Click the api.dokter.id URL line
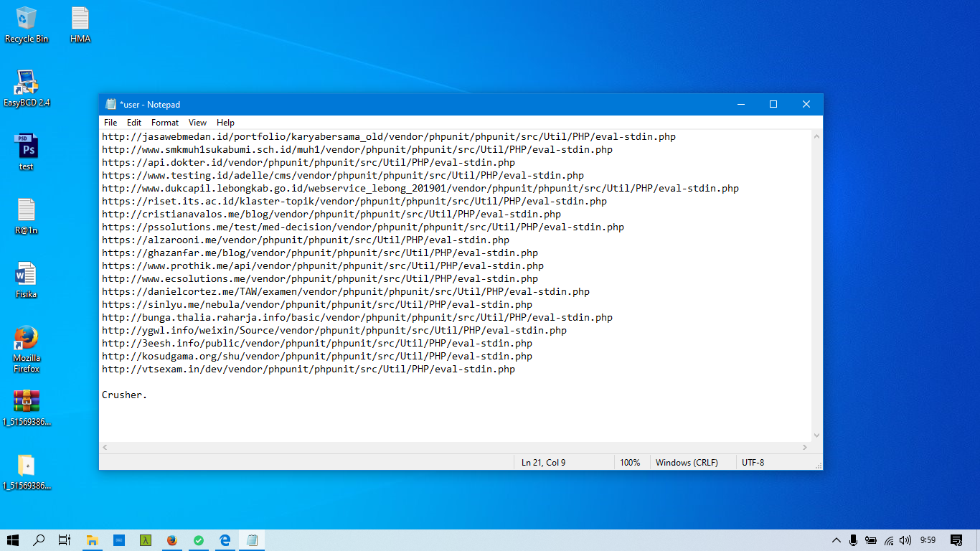 tap(308, 162)
